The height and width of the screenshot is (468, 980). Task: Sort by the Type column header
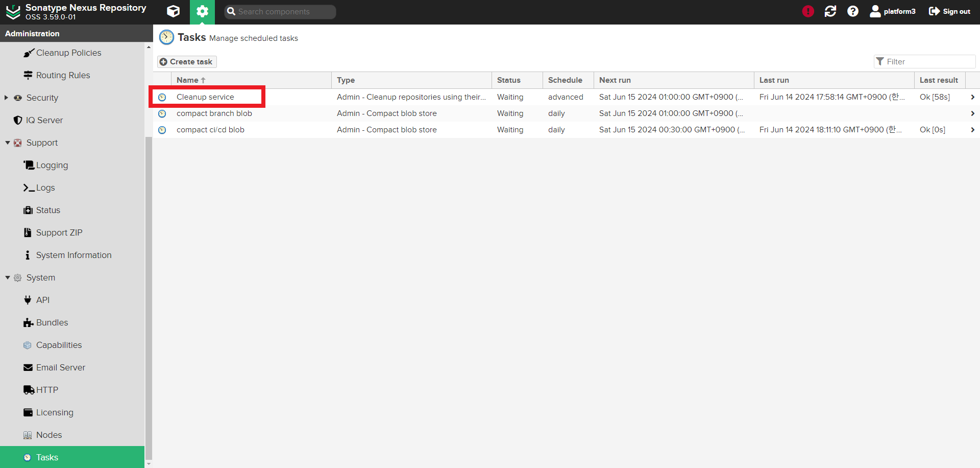tap(411, 80)
